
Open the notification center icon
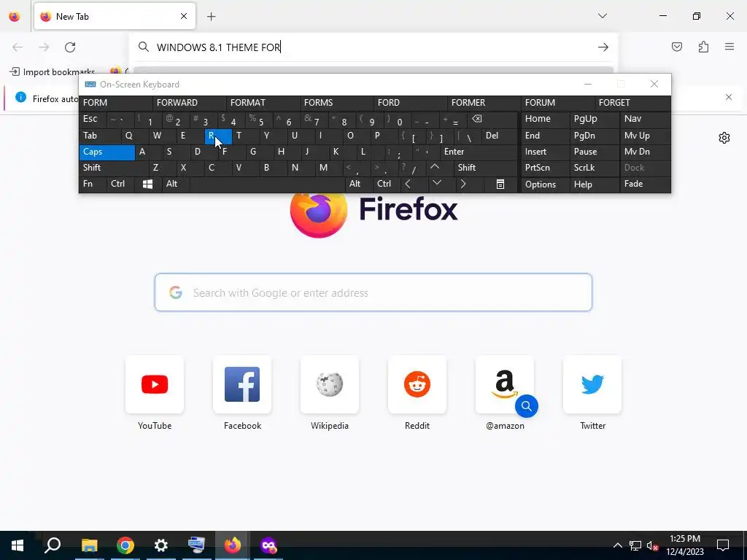(723, 545)
